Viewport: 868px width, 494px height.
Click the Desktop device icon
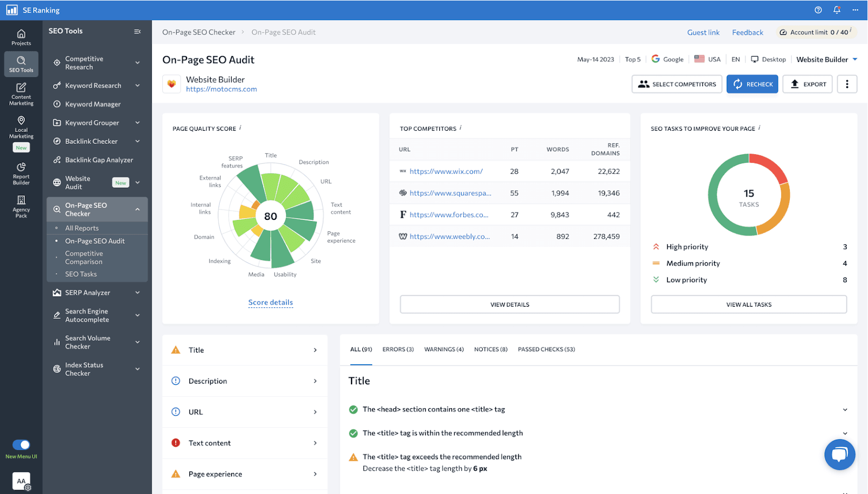755,59
